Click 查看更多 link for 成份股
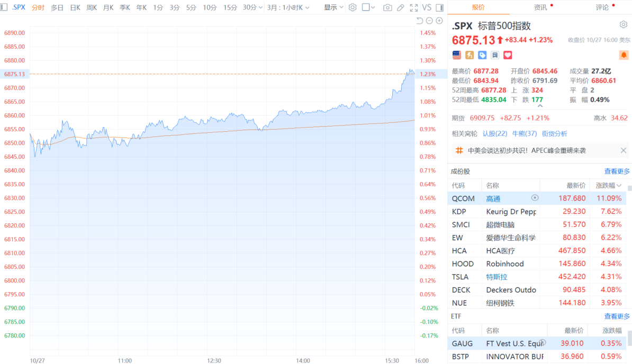This screenshot has width=632, height=364. 617,171
